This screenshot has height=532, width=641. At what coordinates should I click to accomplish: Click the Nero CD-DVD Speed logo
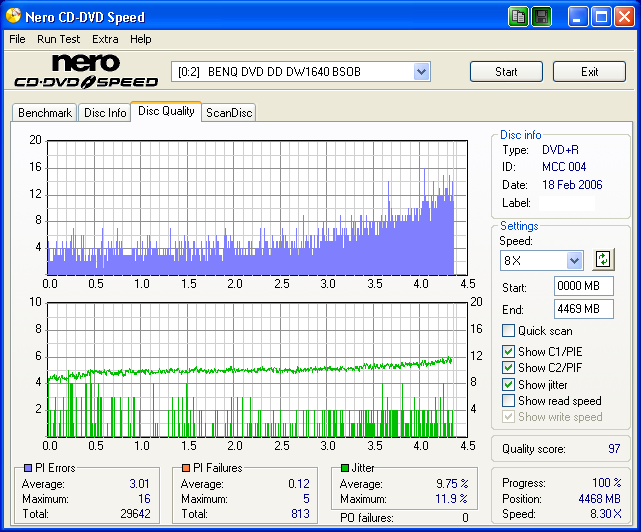[85, 71]
